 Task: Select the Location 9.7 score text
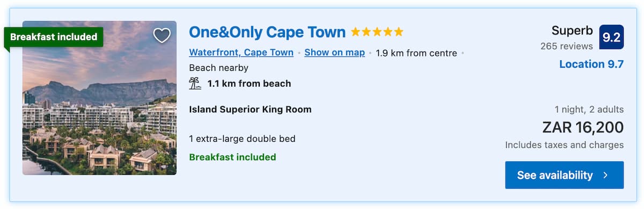pyautogui.click(x=591, y=64)
